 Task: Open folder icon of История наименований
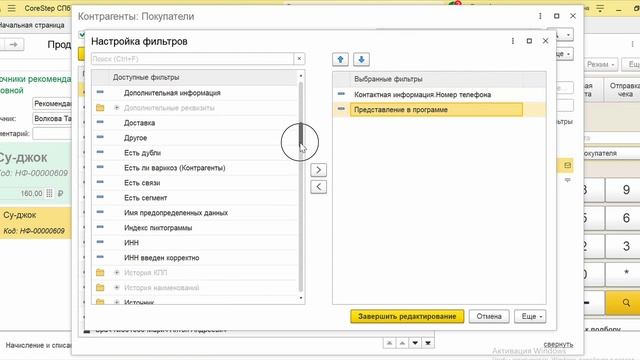[100, 288]
